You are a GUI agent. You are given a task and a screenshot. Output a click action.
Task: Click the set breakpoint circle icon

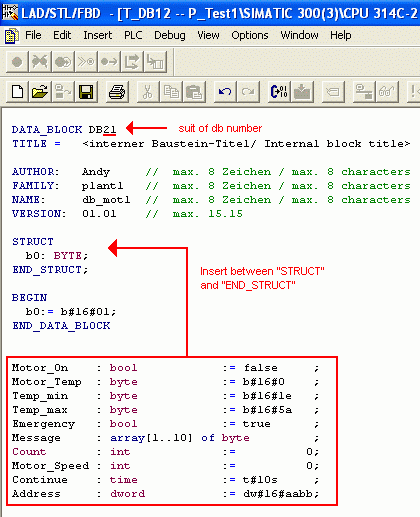point(17,62)
